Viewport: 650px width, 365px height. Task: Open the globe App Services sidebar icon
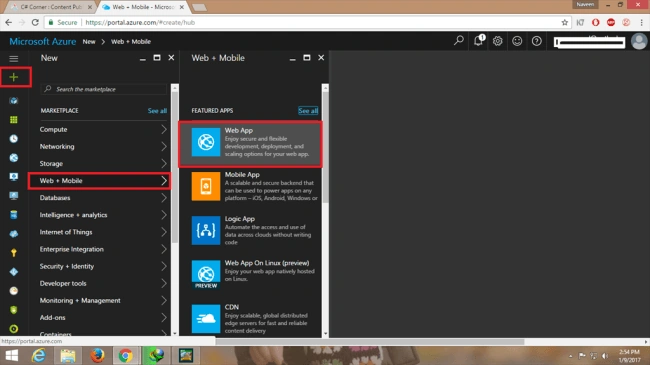14,158
